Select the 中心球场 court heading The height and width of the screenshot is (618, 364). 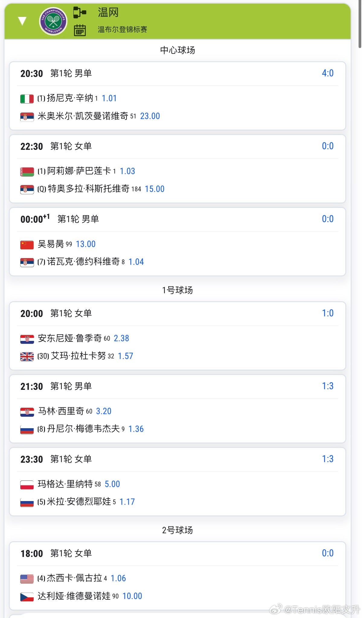tap(177, 50)
